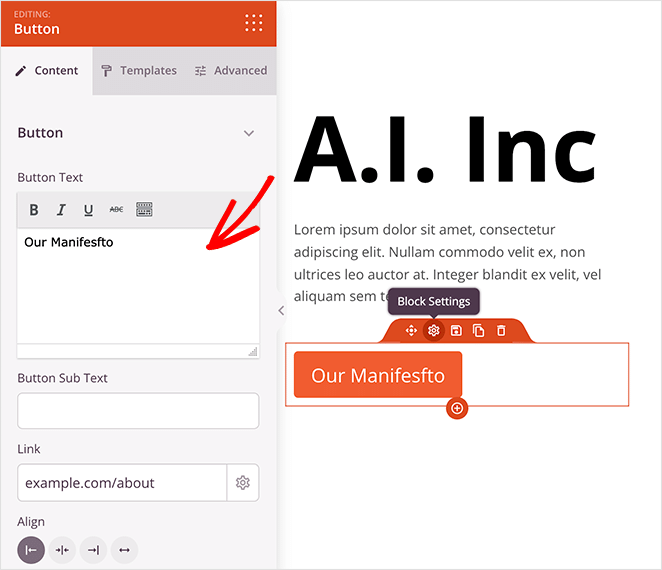The image size is (662, 570).
Task: Open the dotted grid menu in header
Action: pyautogui.click(x=254, y=23)
